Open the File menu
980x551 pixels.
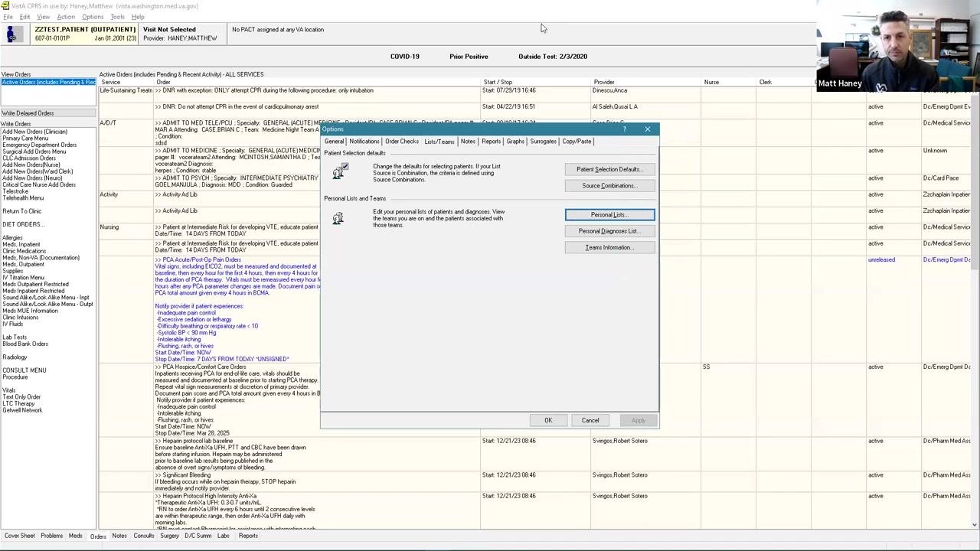pyautogui.click(x=8, y=17)
